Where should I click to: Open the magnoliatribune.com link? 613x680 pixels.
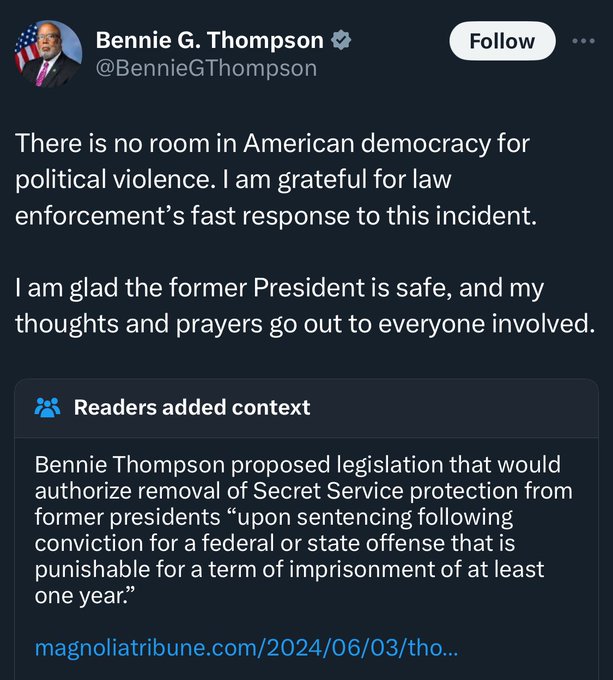click(246, 648)
